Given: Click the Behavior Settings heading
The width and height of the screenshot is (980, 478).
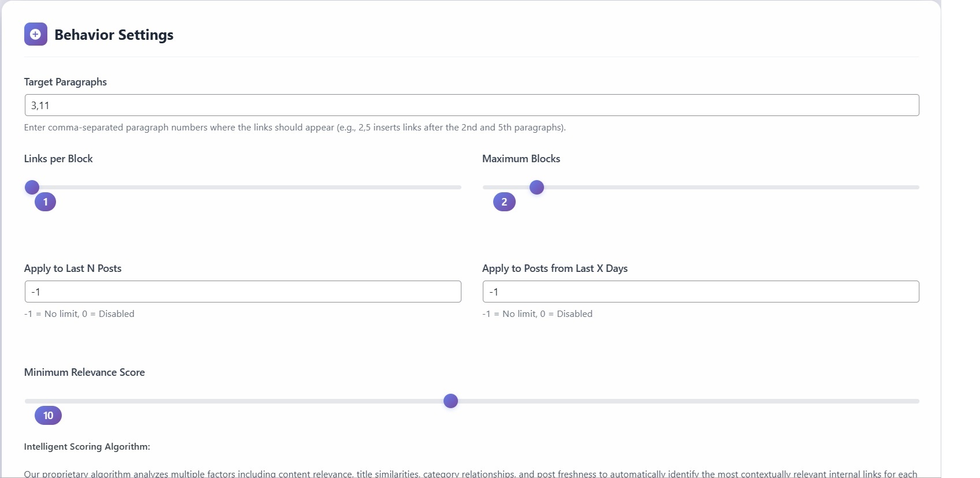Looking at the screenshot, I should pos(114,35).
